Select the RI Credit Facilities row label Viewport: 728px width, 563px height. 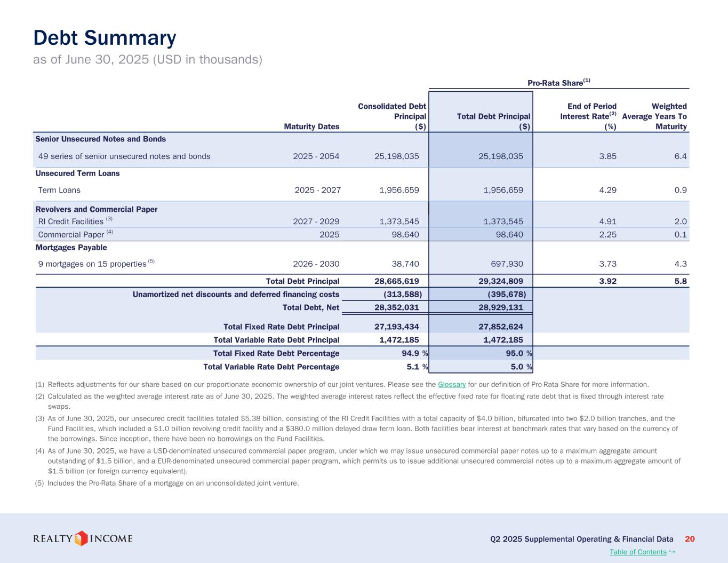click(71, 221)
